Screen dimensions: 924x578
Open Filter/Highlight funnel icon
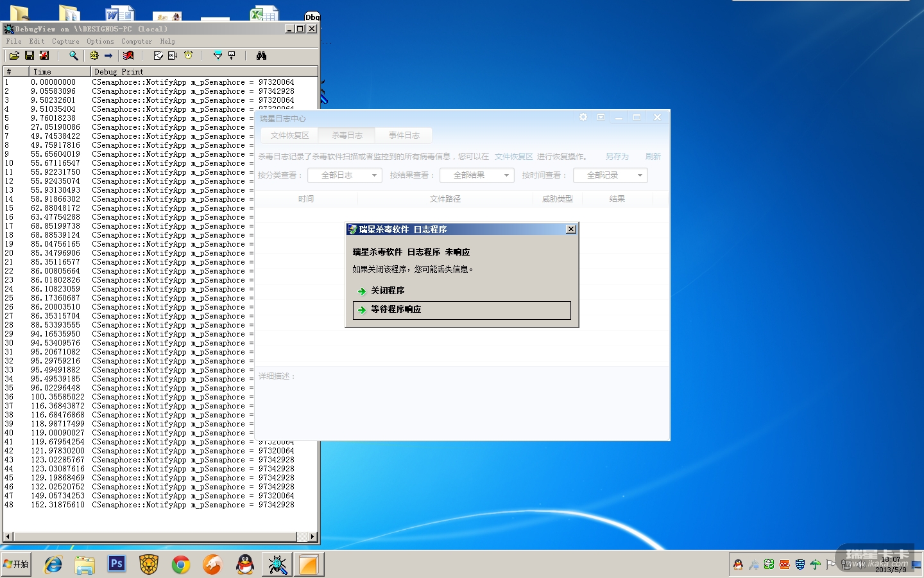pyautogui.click(x=218, y=56)
